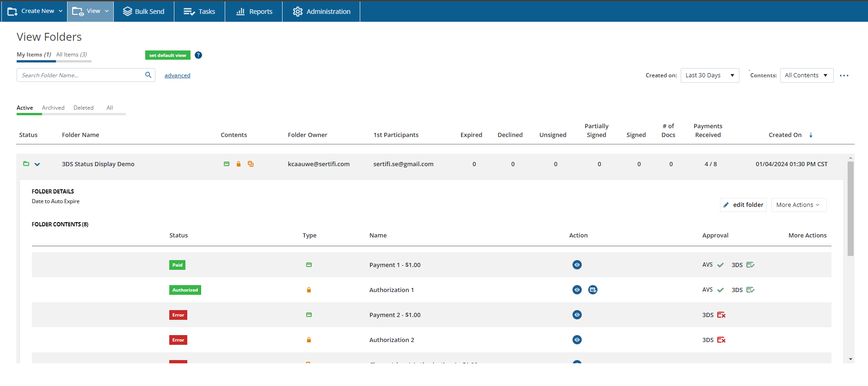Open the three-dot options menu
Screen dimensions: 868x386
(x=844, y=75)
